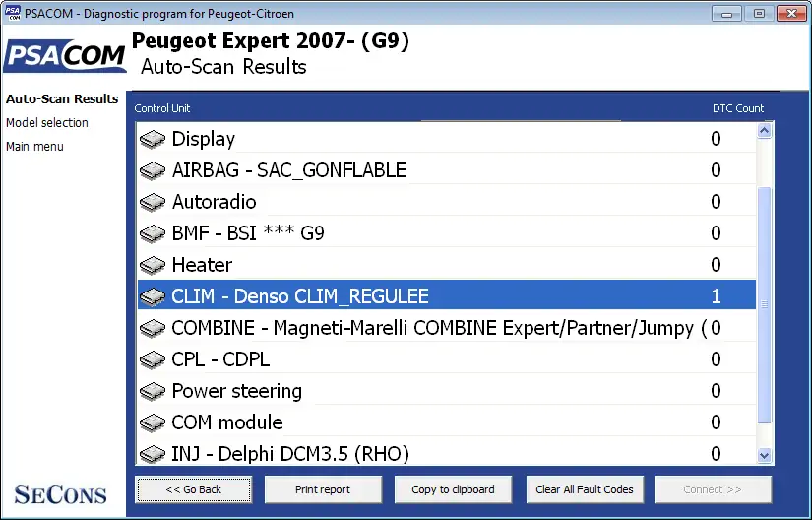Click the Connect >> button
This screenshot has width=812, height=520.
(713, 489)
